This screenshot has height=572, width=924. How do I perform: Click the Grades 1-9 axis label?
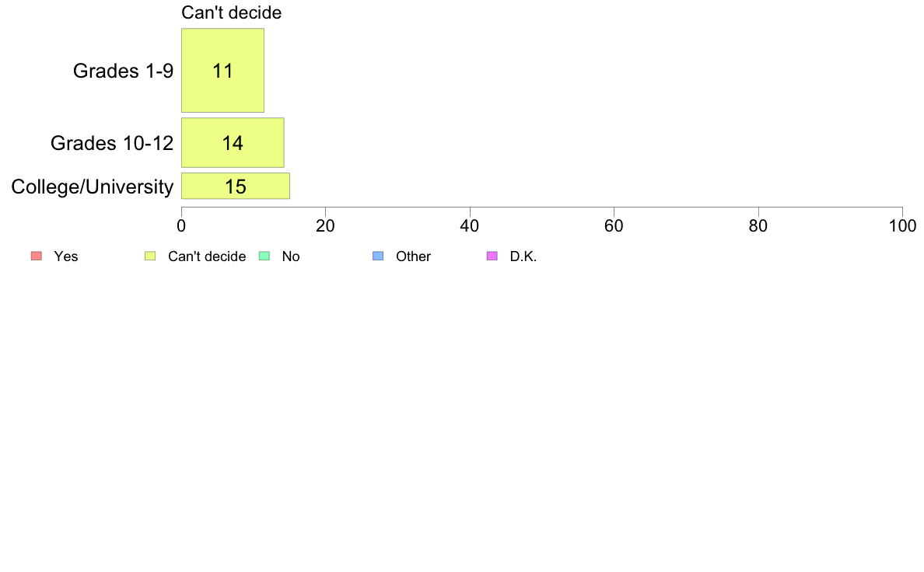coord(123,71)
